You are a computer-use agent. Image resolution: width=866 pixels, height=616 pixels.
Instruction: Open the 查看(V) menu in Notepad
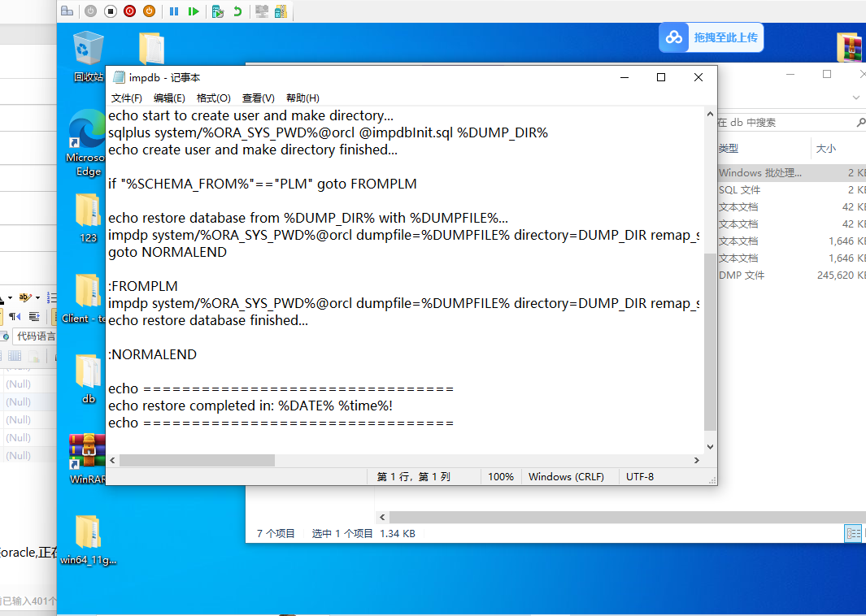click(x=256, y=98)
